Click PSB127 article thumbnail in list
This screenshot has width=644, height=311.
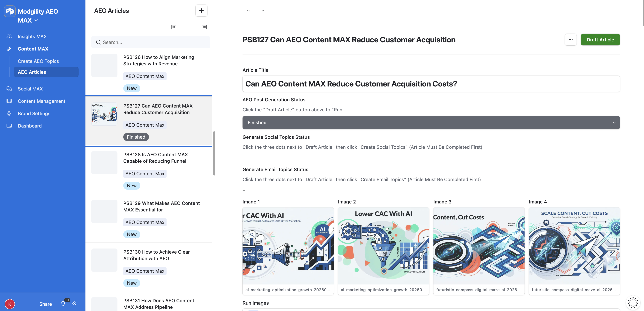(x=104, y=114)
